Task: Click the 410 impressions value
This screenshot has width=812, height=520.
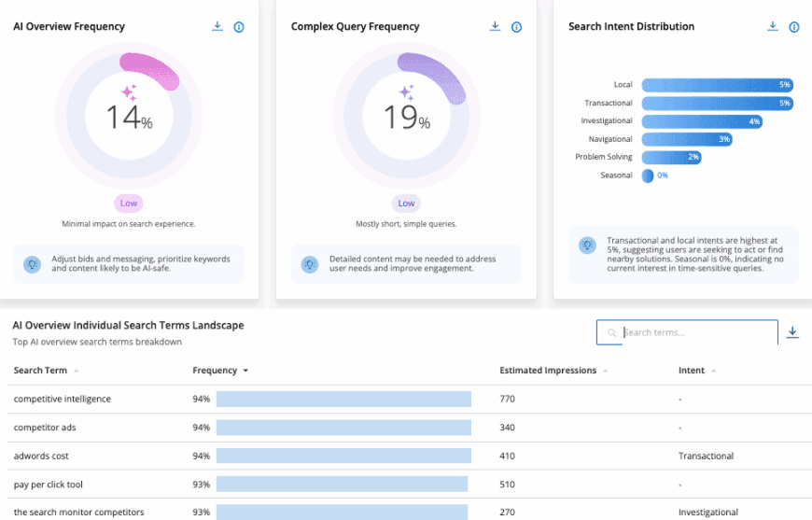Action: (508, 456)
